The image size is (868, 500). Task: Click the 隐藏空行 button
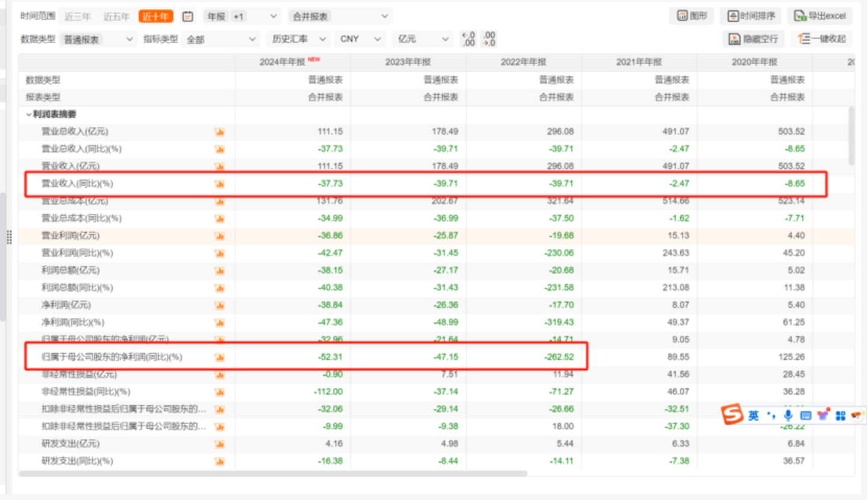pyautogui.click(x=753, y=39)
